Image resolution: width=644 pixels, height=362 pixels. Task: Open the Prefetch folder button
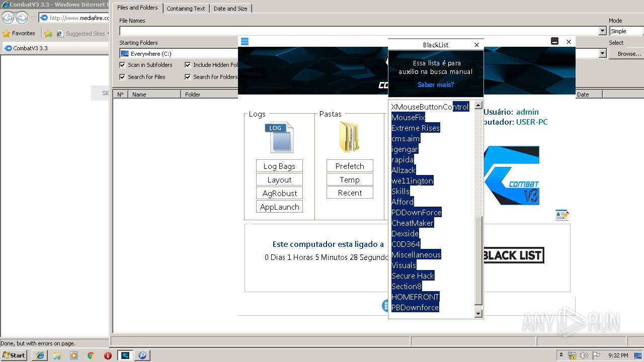[x=350, y=166]
